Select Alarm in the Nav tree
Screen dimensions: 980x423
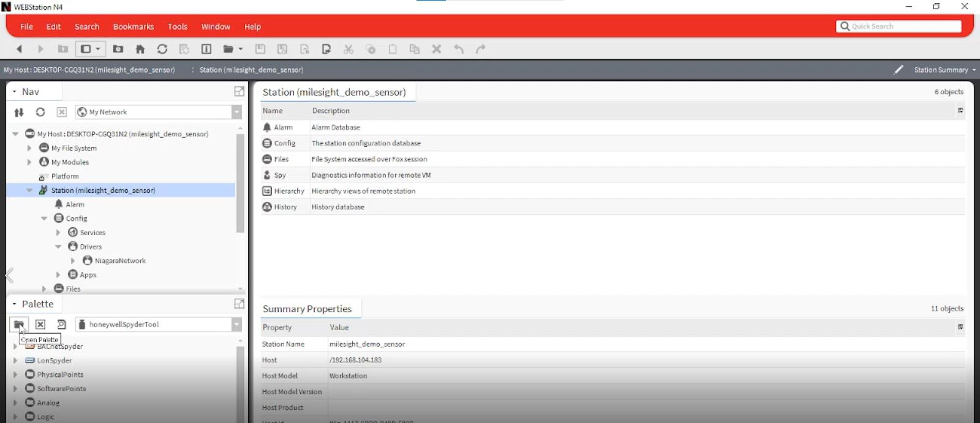tap(75, 204)
